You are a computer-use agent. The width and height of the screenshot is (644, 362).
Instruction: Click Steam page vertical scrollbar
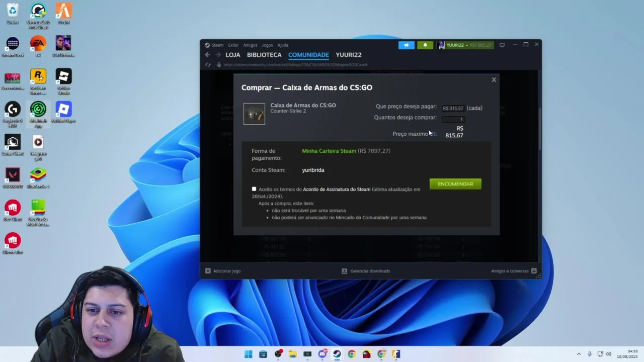[539, 128]
